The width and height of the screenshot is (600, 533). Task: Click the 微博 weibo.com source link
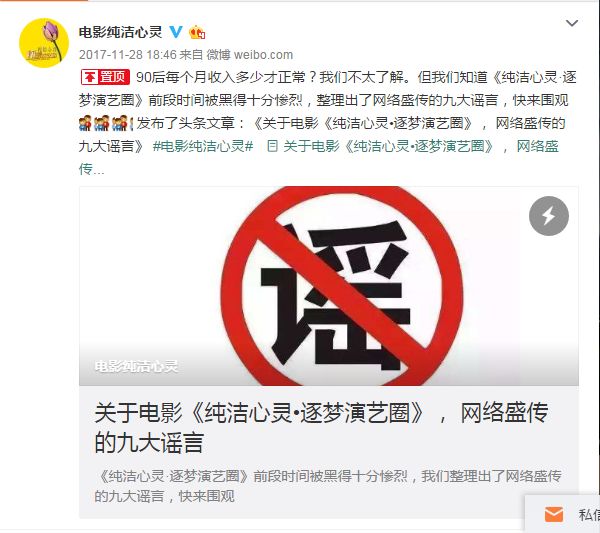tap(249, 55)
